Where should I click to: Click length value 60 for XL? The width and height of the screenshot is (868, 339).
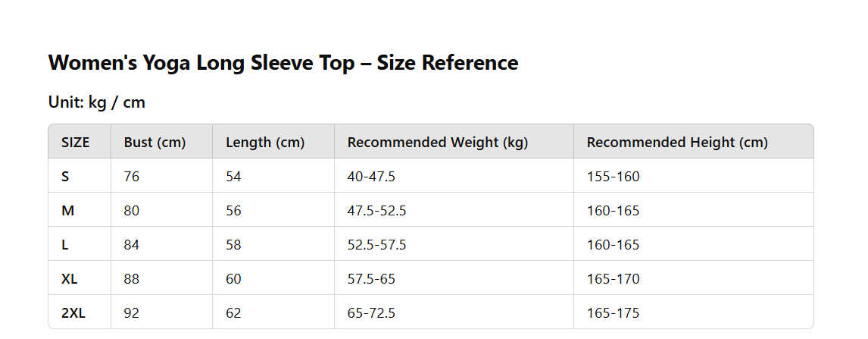coord(233,279)
